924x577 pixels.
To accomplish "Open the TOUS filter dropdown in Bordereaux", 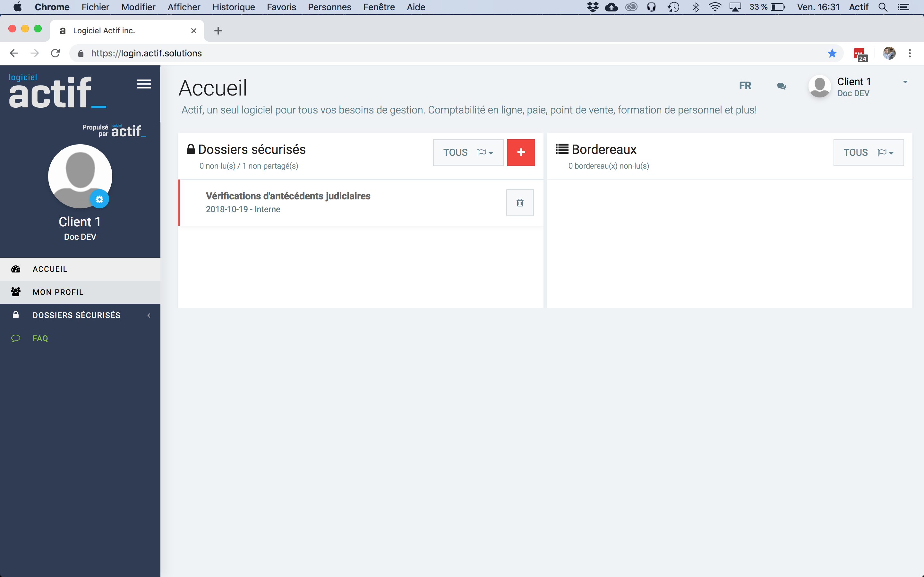I will (868, 152).
